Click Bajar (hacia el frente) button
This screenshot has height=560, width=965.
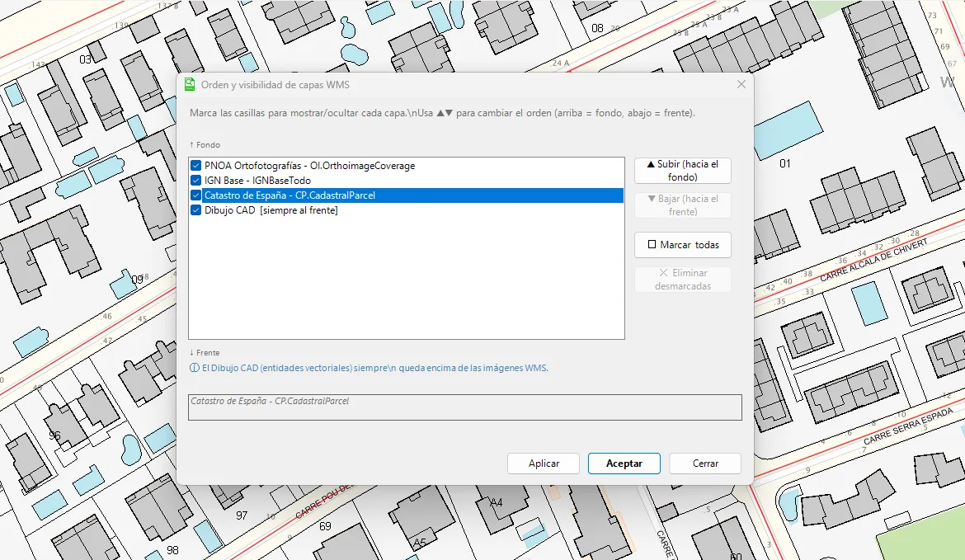click(683, 205)
